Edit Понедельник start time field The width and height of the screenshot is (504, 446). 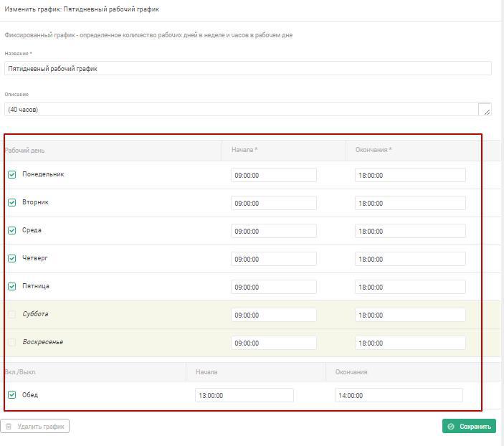coord(274,175)
